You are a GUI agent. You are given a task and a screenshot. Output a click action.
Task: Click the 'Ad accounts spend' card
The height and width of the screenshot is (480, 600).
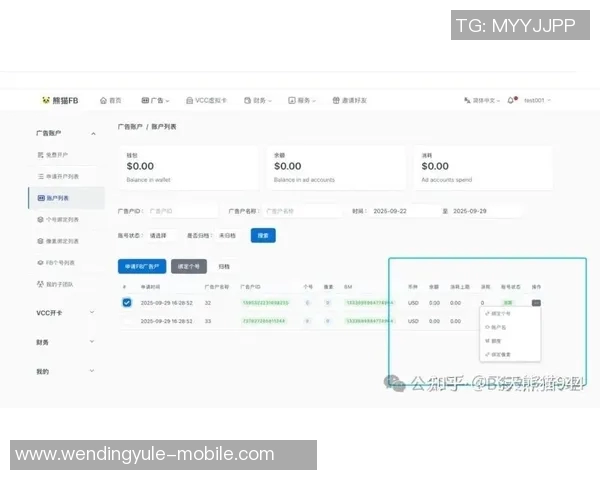click(x=484, y=168)
